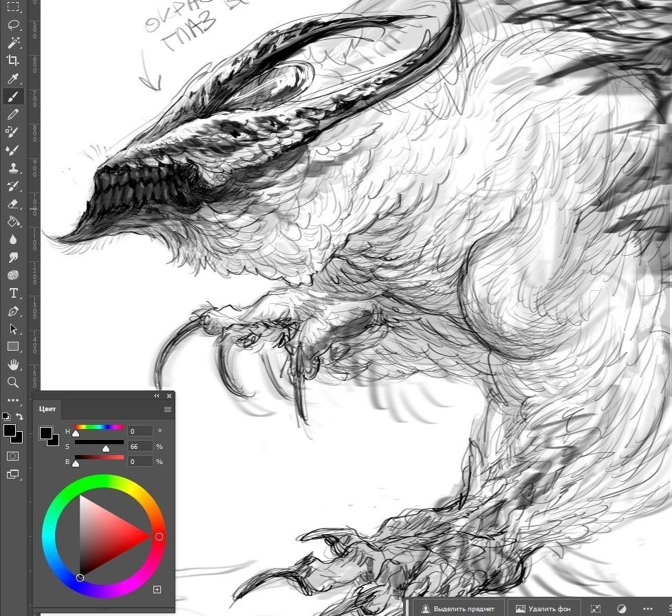Select the Magic Wand tool

click(13, 43)
